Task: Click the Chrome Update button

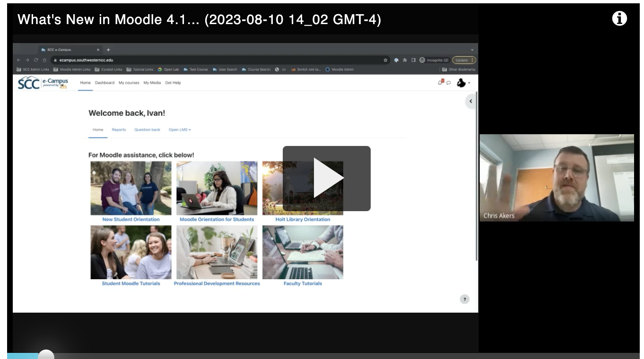Action: coord(464,60)
